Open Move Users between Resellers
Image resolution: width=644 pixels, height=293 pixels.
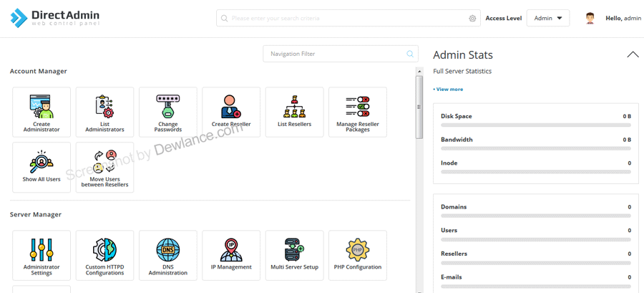104,167
